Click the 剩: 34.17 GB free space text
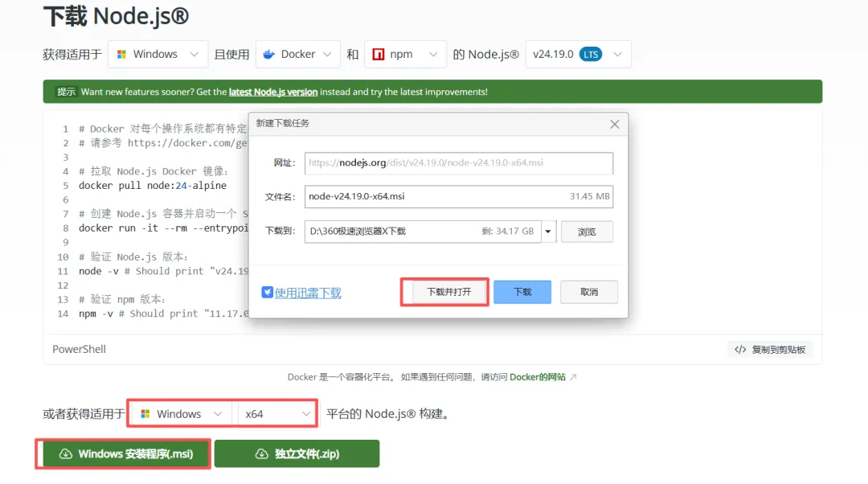 click(x=508, y=232)
